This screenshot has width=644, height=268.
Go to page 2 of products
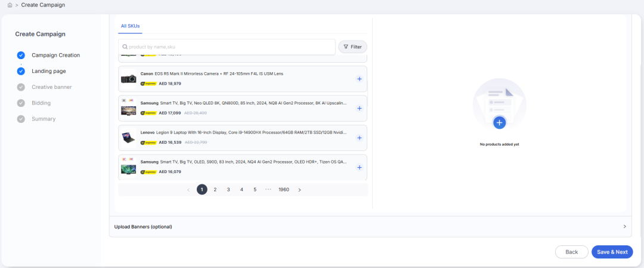[215, 189]
